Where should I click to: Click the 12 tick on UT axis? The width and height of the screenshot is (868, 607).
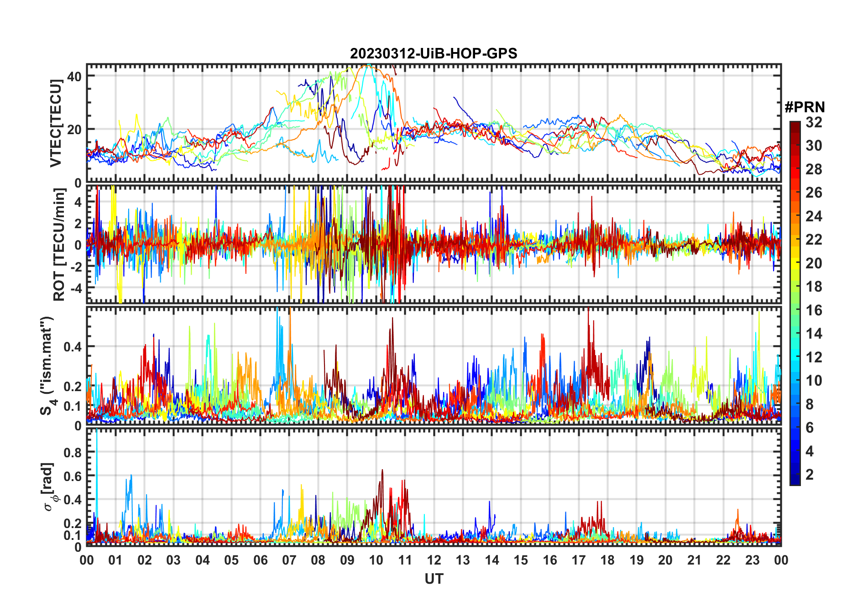[434, 560]
